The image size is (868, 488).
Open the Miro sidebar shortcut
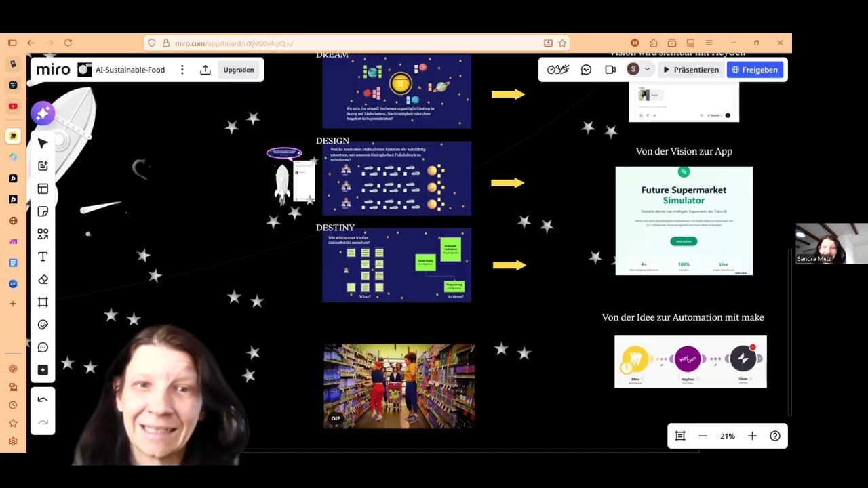13,136
